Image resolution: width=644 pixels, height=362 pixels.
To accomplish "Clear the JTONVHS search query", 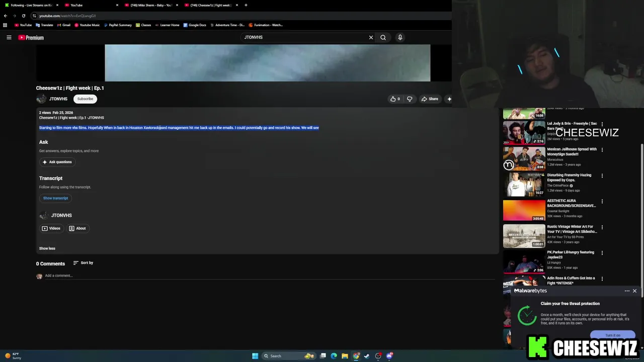I will (x=371, y=37).
